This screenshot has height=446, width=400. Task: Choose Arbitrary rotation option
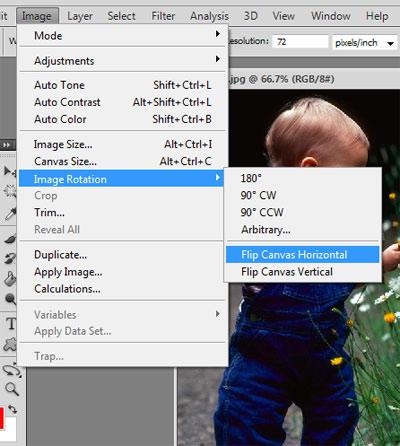coord(303,230)
